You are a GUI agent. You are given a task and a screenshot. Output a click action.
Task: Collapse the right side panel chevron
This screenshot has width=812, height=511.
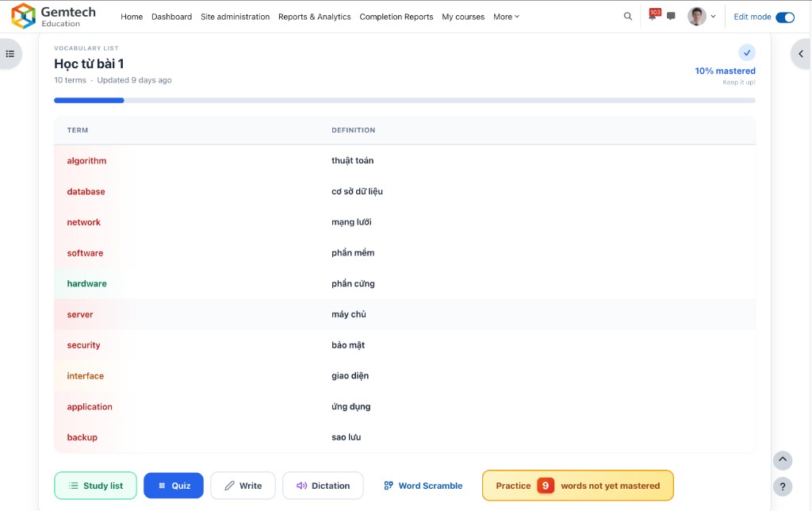(x=801, y=53)
